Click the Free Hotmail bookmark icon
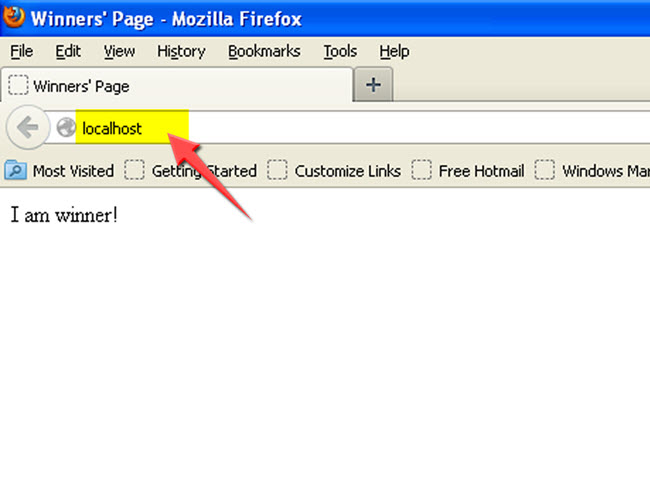Viewport: 650px width, 487px height. (x=421, y=170)
